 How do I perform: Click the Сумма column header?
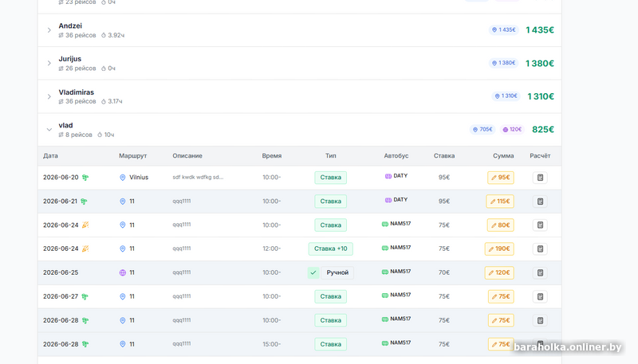(503, 156)
